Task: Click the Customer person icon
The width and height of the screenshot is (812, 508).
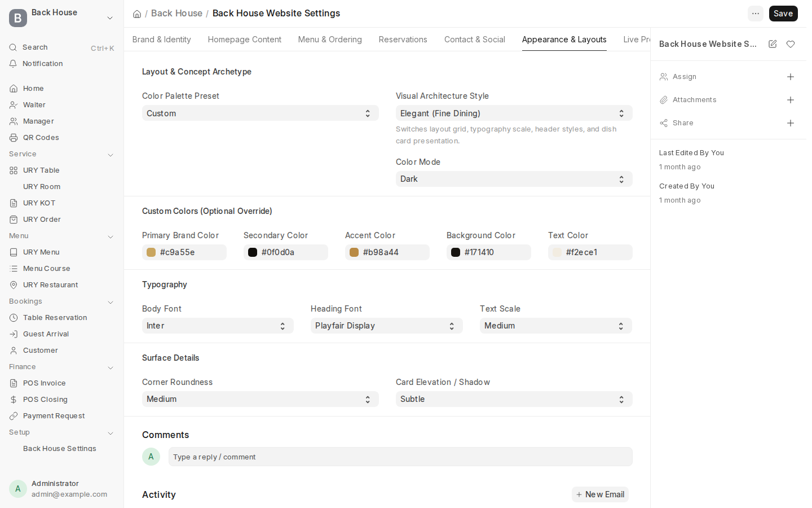Action: click(x=14, y=351)
